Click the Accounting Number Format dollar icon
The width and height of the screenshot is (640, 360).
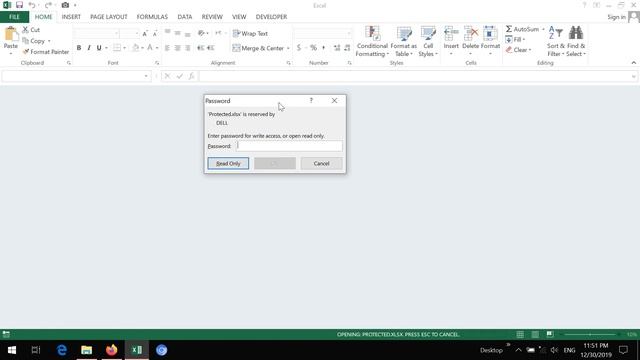(299, 48)
